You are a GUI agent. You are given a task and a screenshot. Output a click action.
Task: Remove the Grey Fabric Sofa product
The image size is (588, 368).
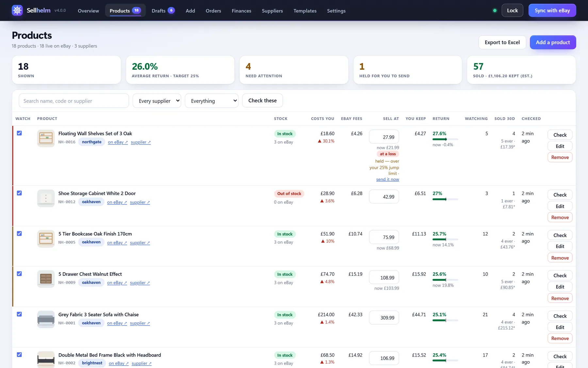pyautogui.click(x=560, y=338)
